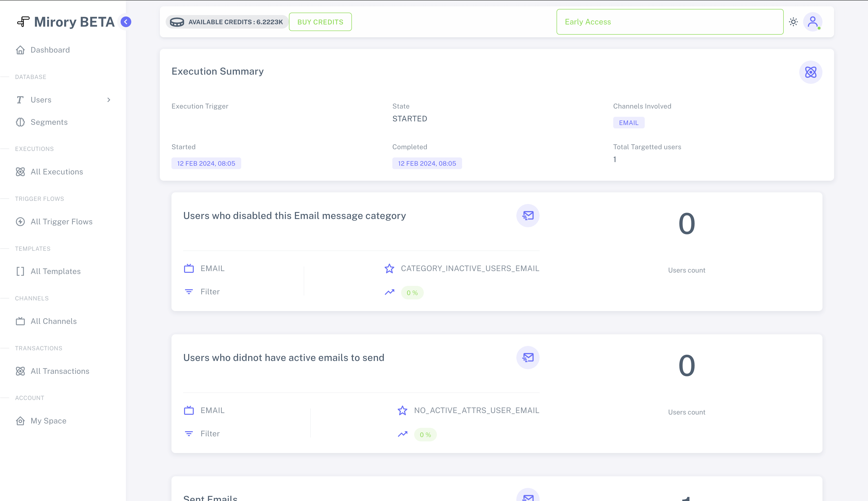Click mail icon in no active emails card
Screen dimensions: 868x501
(528, 358)
